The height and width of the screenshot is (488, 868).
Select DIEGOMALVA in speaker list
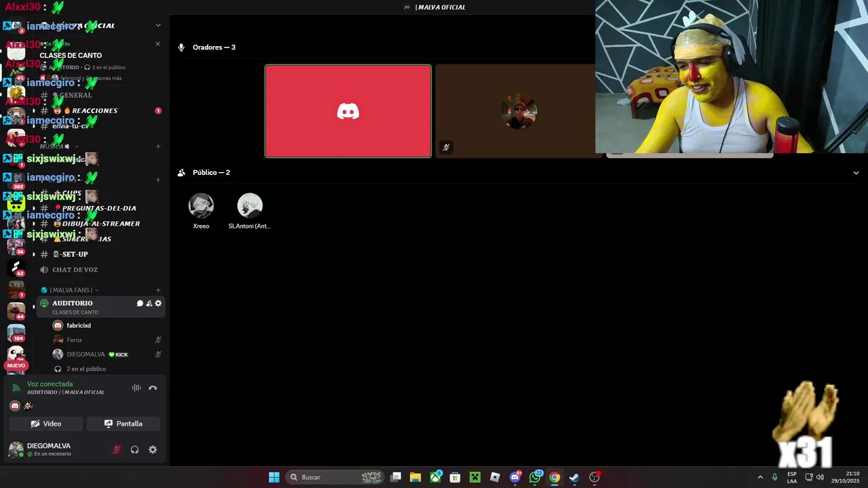(107, 354)
